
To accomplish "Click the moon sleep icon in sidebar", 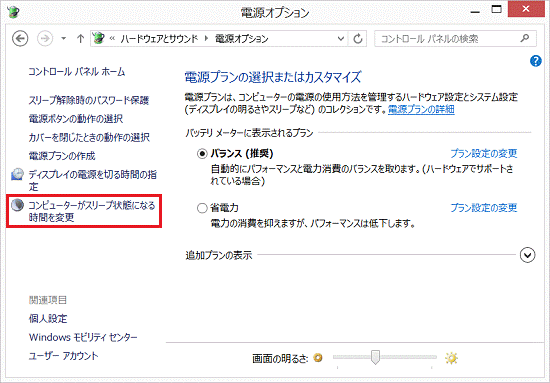I will click(17, 205).
